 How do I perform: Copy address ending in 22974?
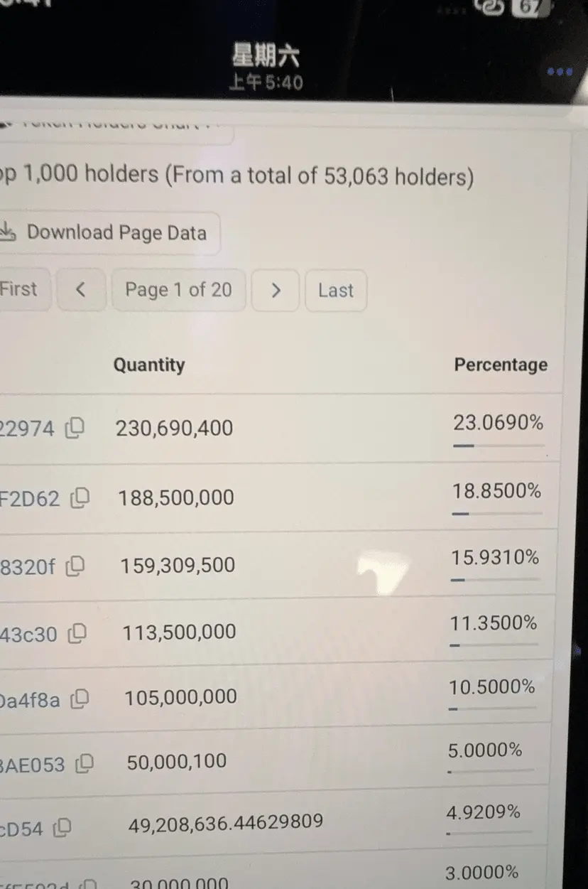pyautogui.click(x=75, y=427)
